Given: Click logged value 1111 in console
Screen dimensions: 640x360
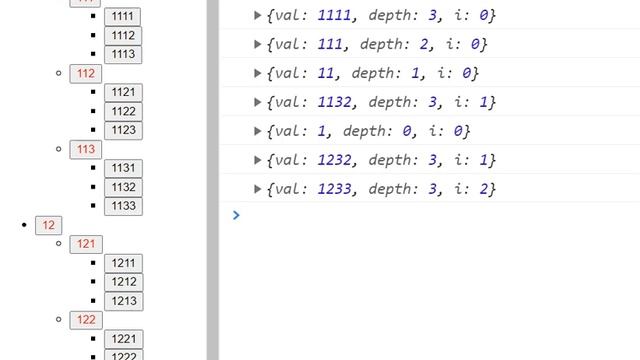Looking at the screenshot, I should (334, 15).
